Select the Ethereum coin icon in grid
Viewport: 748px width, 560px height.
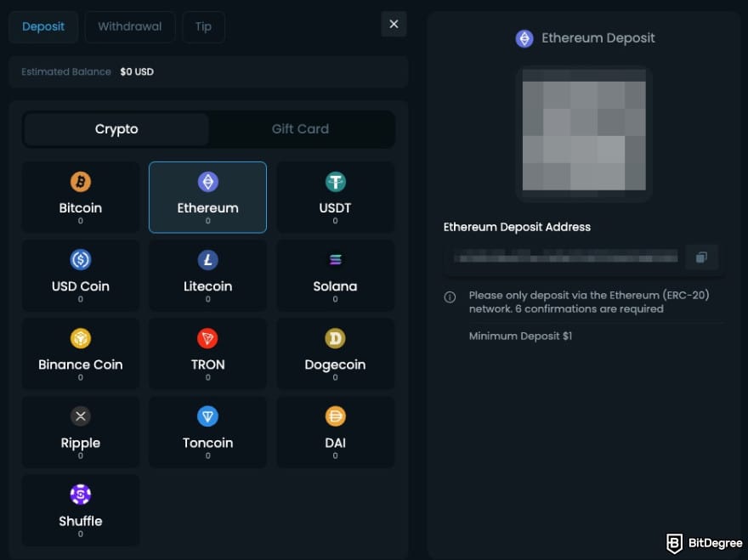pos(208,182)
